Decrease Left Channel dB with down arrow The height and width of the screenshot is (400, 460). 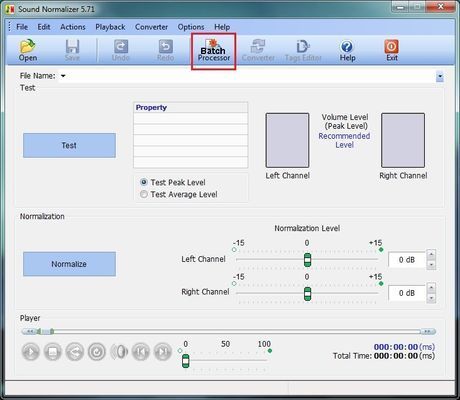tap(431, 264)
